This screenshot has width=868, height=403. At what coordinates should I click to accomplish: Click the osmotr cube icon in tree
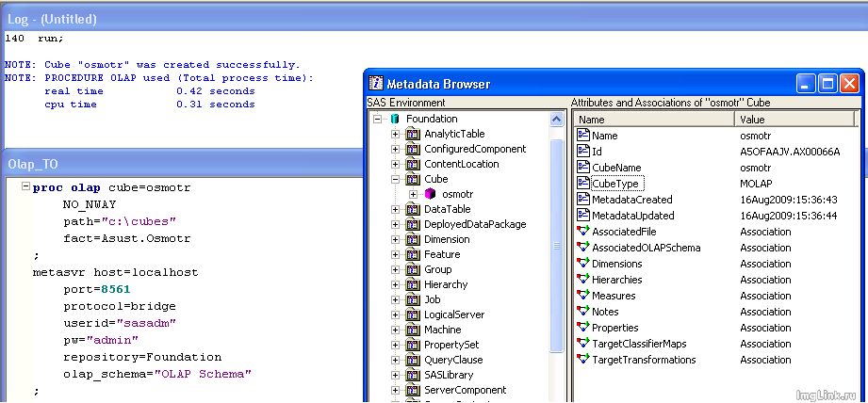click(x=430, y=194)
